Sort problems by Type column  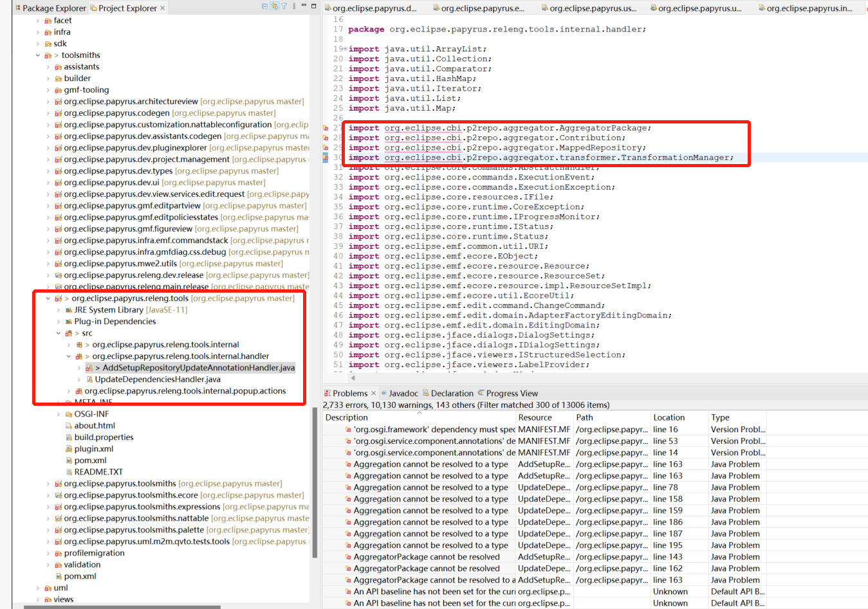coord(738,417)
